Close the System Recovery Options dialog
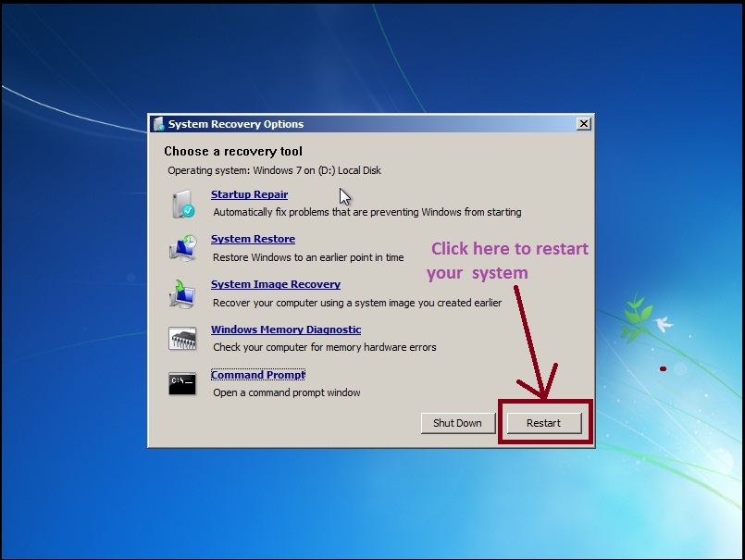745x560 pixels. point(583,123)
